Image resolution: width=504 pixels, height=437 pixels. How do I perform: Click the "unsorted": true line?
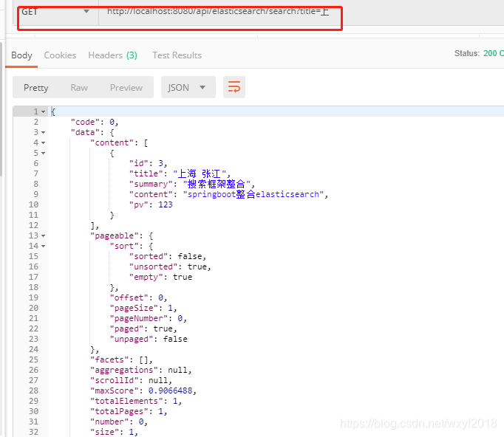(x=170, y=266)
